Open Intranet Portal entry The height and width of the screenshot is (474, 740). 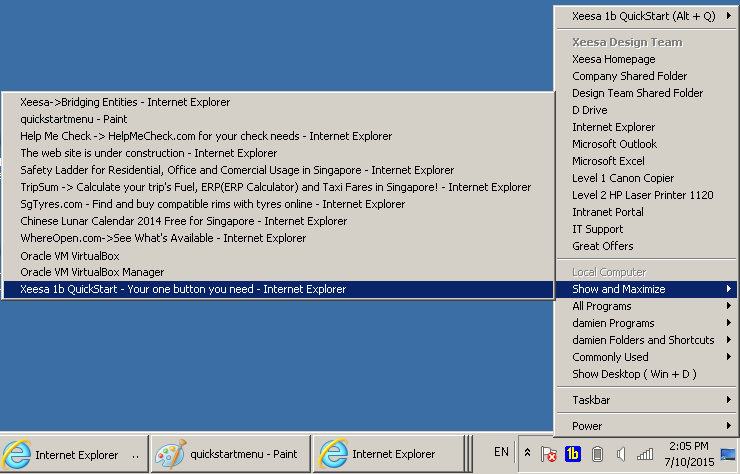(x=647, y=212)
